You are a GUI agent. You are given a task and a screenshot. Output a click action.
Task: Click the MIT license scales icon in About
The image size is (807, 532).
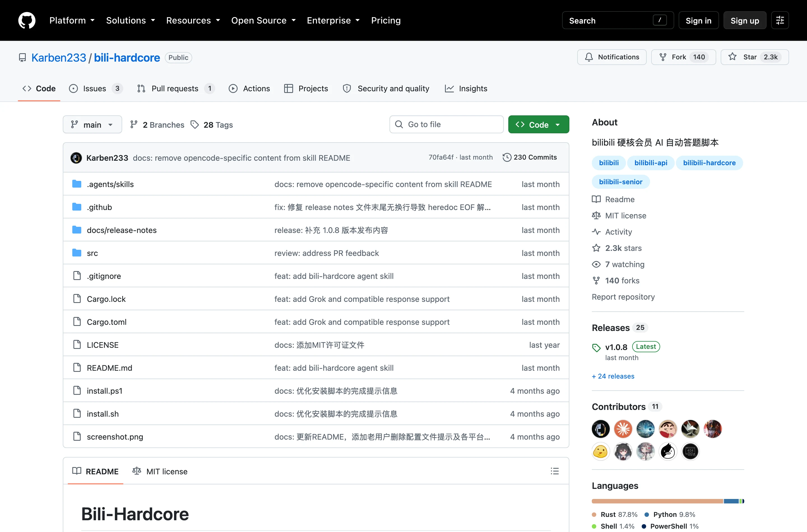(x=596, y=215)
